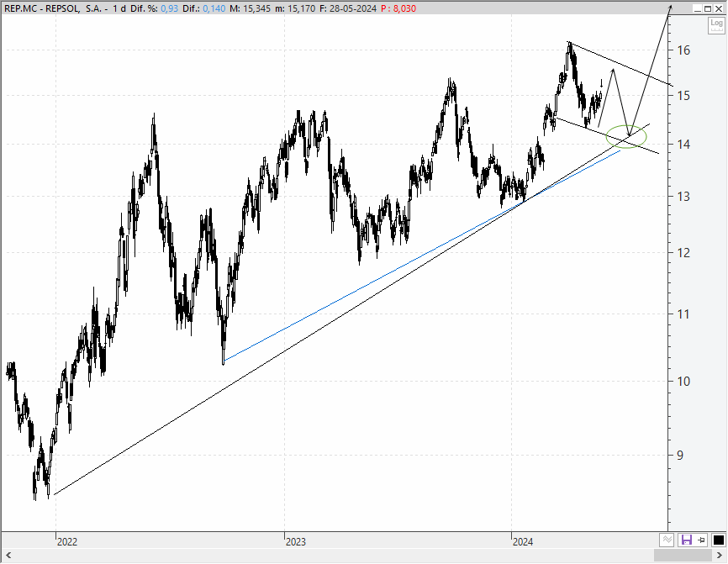This screenshot has height=564, width=728.
Task: Click the horizontal scrollbar thumb
Action: 683,556
